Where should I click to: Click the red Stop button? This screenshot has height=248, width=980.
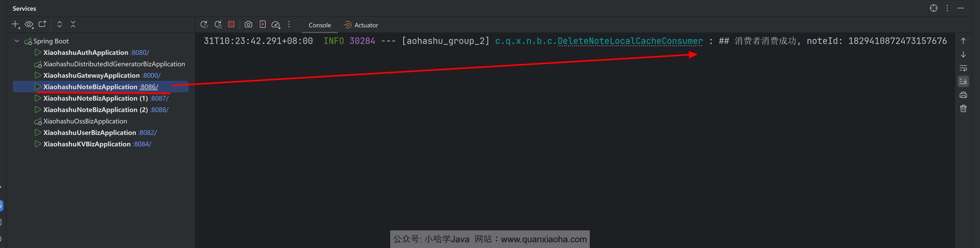click(231, 24)
